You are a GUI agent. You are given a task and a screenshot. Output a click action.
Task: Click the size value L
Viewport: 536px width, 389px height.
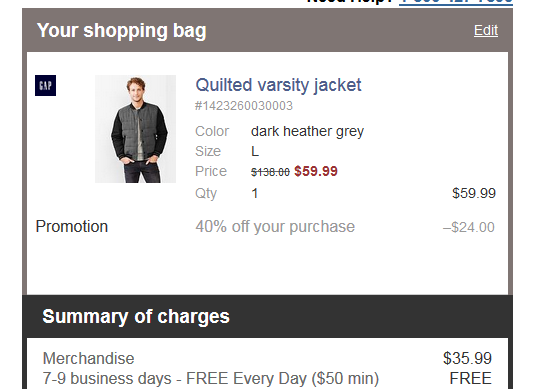coord(255,151)
